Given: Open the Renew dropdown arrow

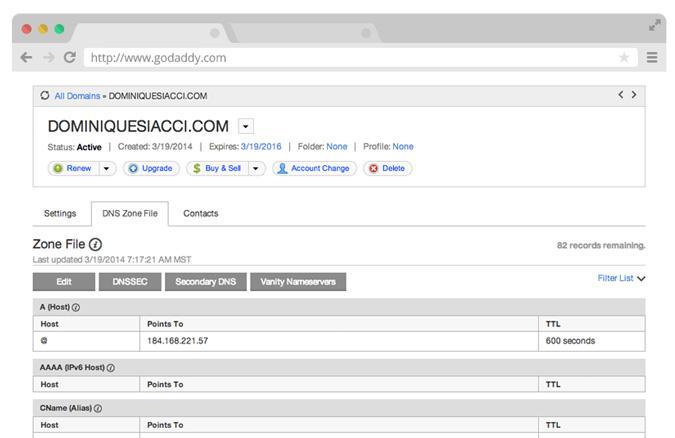Looking at the screenshot, I should point(107,169).
